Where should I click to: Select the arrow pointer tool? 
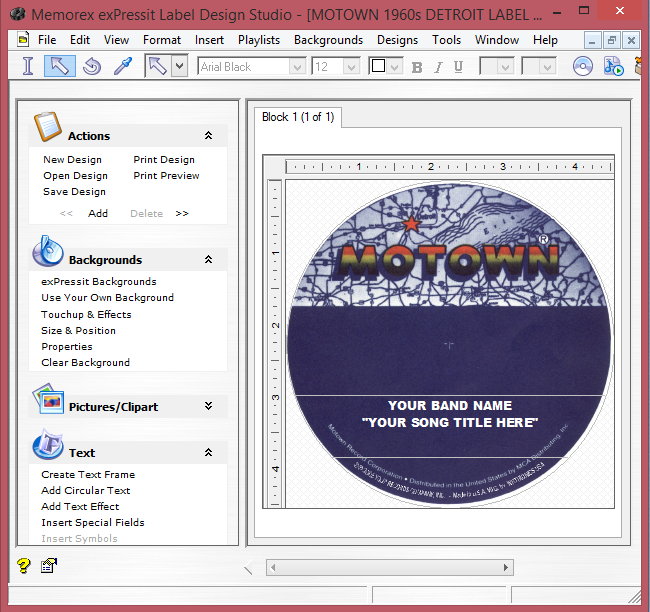pos(60,66)
